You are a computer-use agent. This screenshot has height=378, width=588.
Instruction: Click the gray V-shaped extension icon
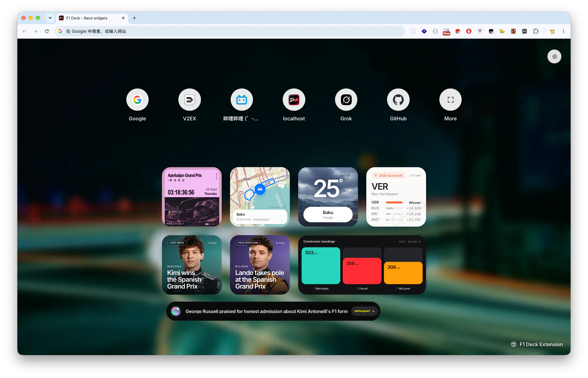(480, 31)
